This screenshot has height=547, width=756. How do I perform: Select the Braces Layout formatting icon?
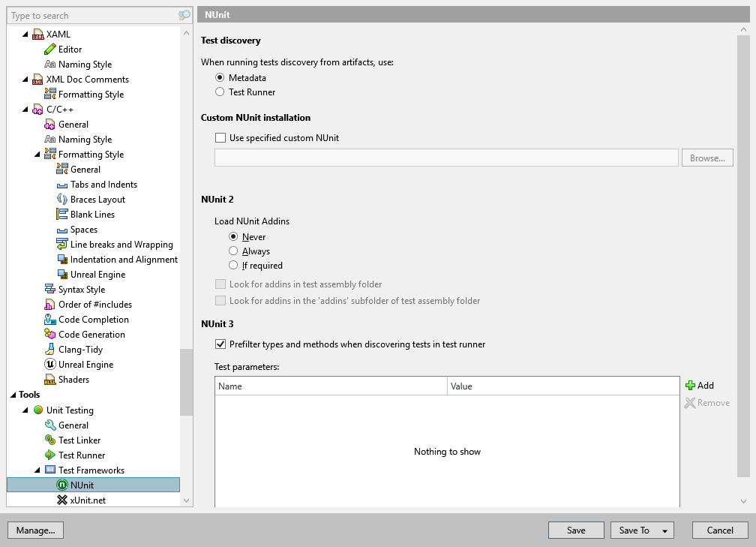(x=61, y=199)
